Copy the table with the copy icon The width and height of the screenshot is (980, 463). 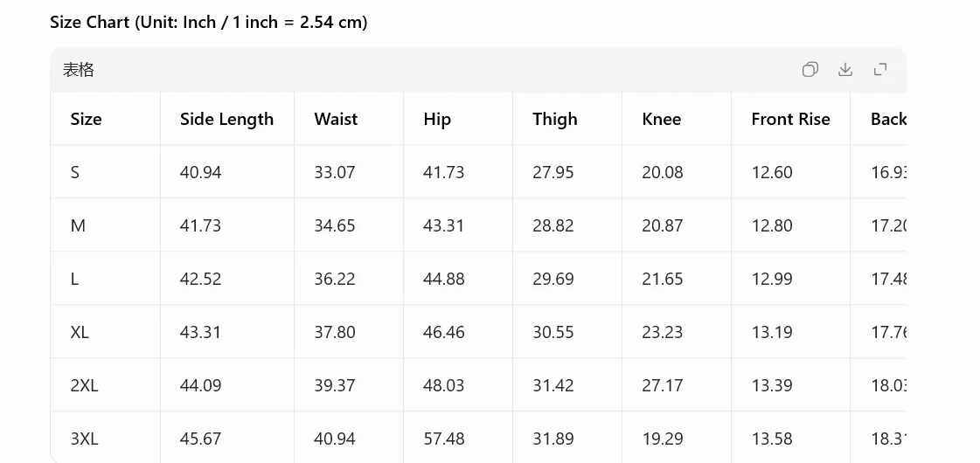810,69
